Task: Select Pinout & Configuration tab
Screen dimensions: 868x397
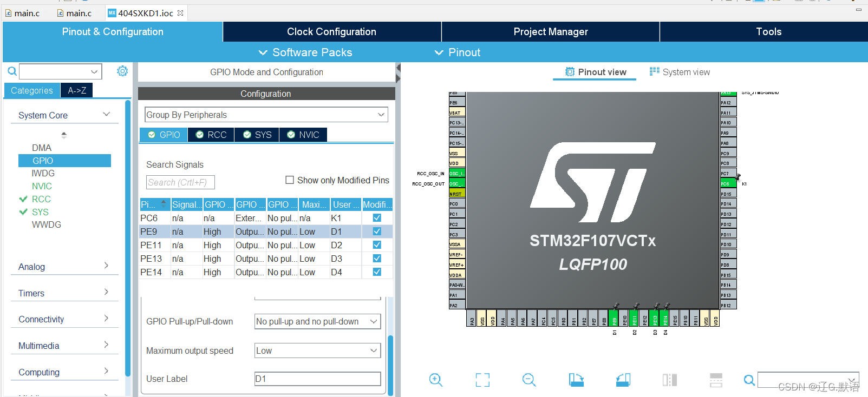Action: (113, 31)
